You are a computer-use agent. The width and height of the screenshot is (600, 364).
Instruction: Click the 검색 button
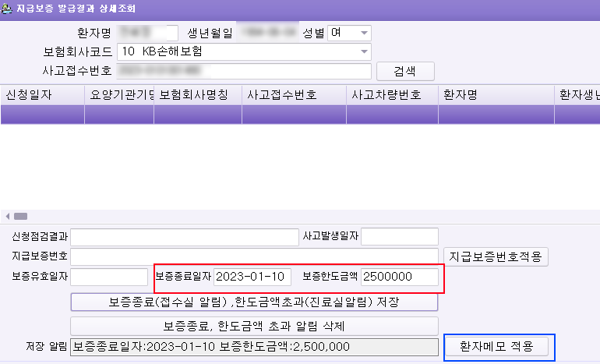(404, 72)
